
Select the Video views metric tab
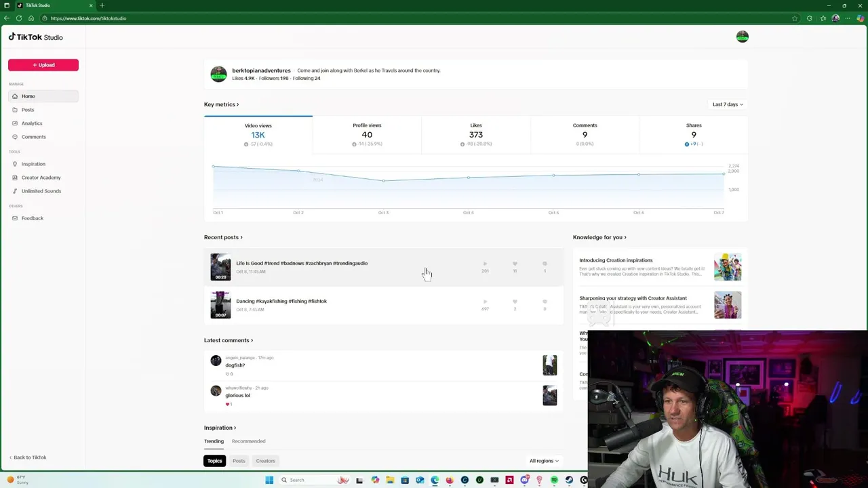coord(258,135)
